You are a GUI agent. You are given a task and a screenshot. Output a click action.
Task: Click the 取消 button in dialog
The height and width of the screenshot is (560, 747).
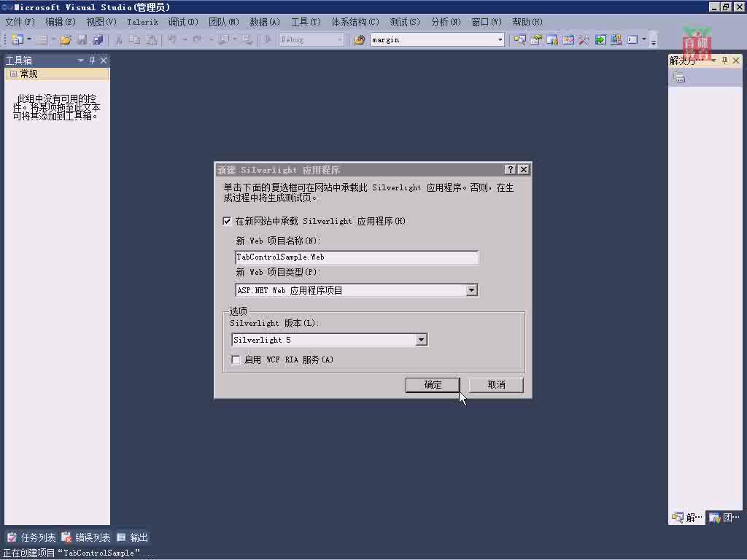[496, 385]
